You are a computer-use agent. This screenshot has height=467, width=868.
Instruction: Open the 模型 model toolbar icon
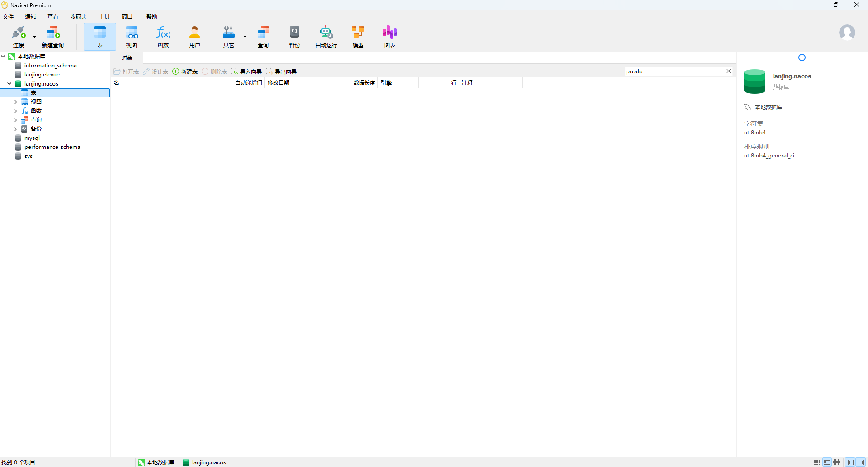tap(358, 37)
